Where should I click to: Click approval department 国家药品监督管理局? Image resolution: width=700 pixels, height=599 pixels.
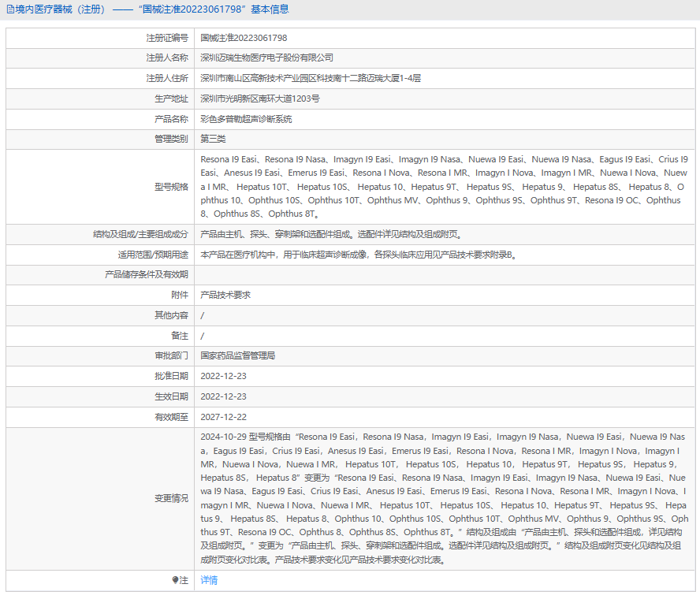tap(238, 355)
